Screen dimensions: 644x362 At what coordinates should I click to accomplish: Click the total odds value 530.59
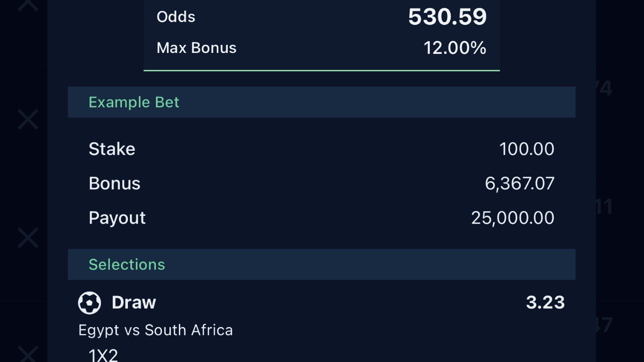coord(447,17)
